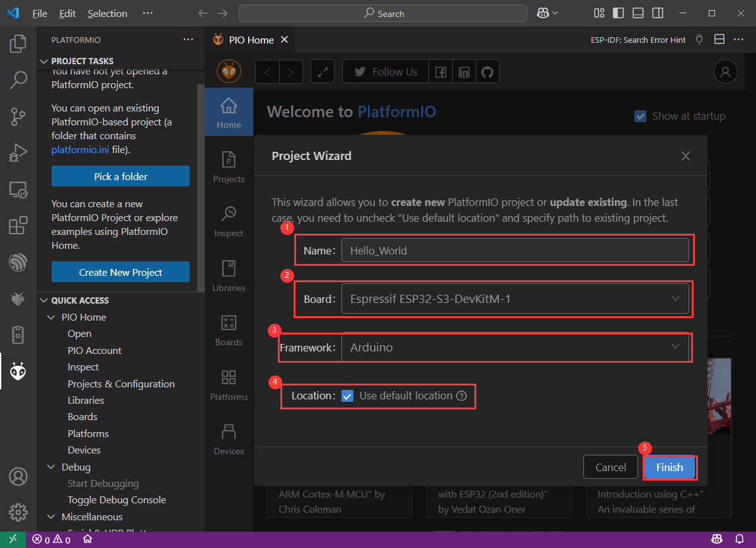Uncheck Use default location checkbox
The width and height of the screenshot is (756, 548).
347,396
